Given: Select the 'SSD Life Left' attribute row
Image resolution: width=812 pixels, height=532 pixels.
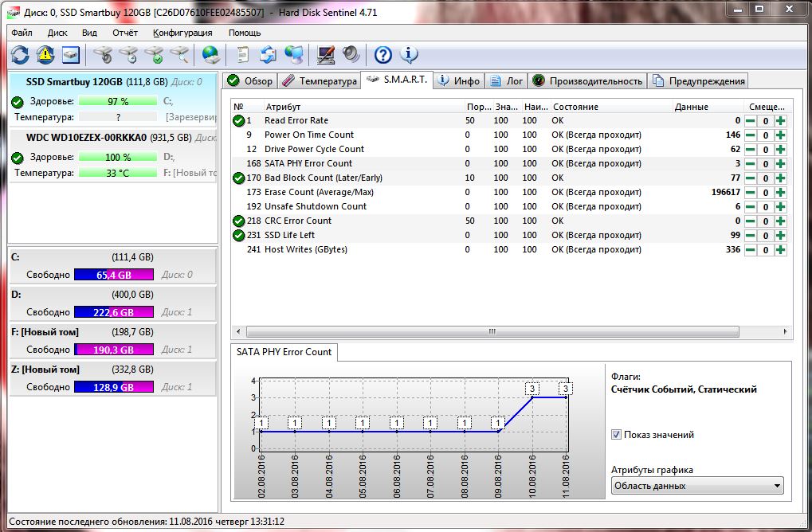Looking at the screenshot, I should pyautogui.click(x=289, y=236).
